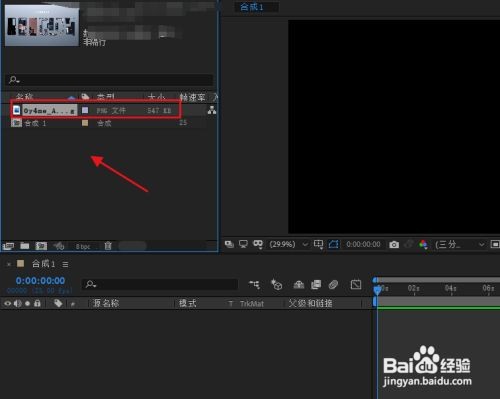
Task: Open the 合成1 timeline panel menu
Action: [x=65, y=264]
